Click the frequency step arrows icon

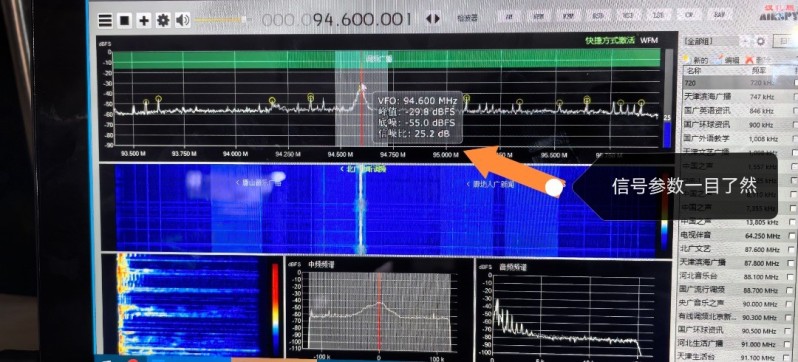point(433,19)
